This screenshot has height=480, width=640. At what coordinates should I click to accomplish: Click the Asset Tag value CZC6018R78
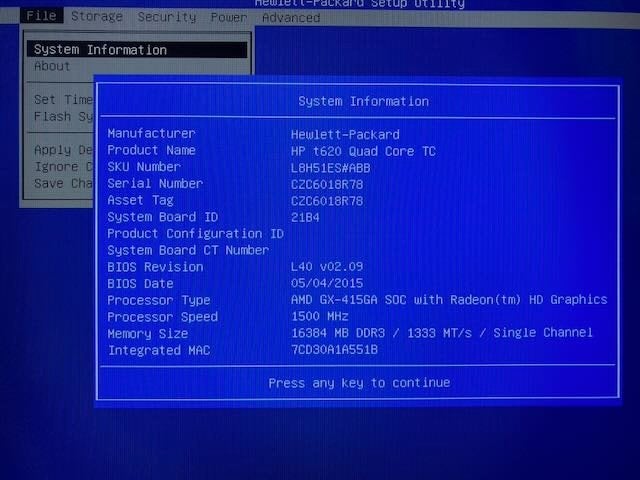point(327,201)
